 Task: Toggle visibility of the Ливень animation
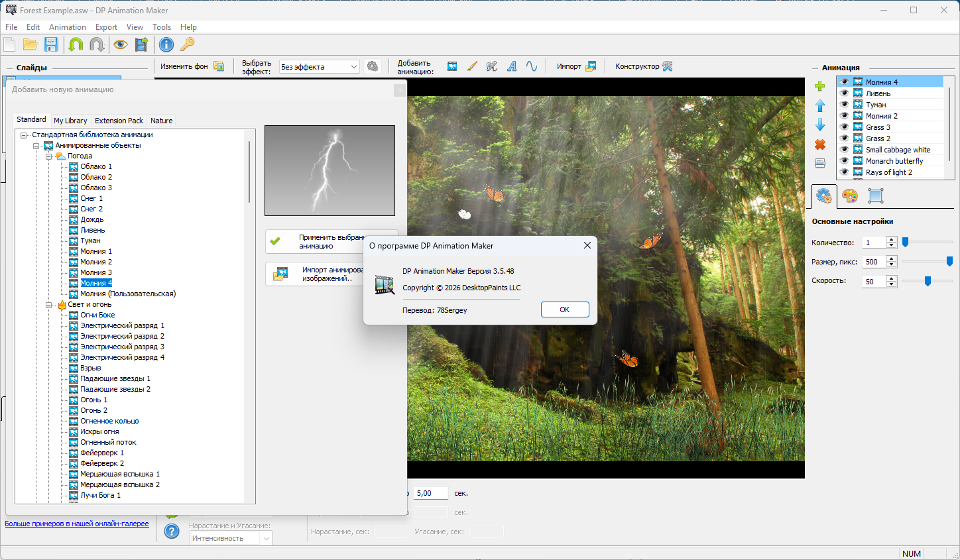point(845,93)
